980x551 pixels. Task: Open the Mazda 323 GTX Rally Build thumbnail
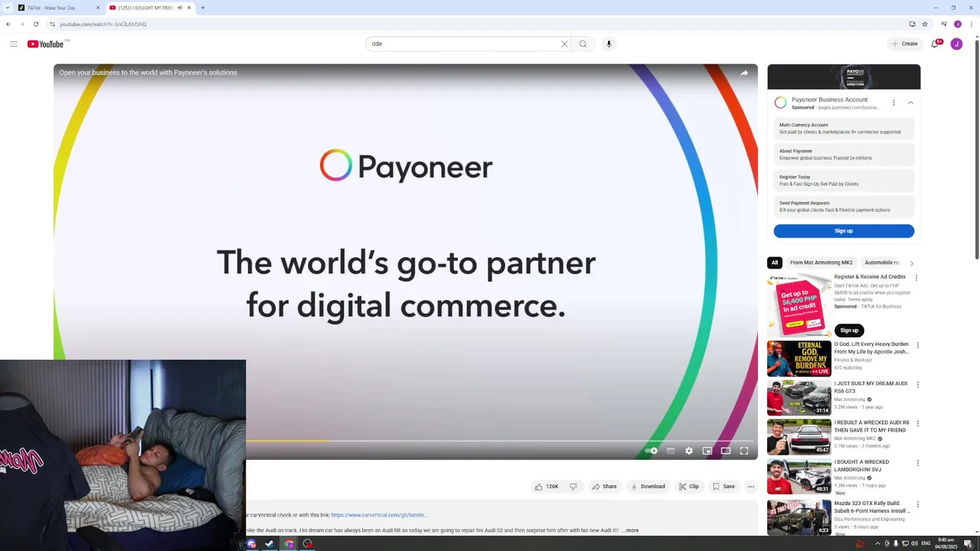point(799,517)
